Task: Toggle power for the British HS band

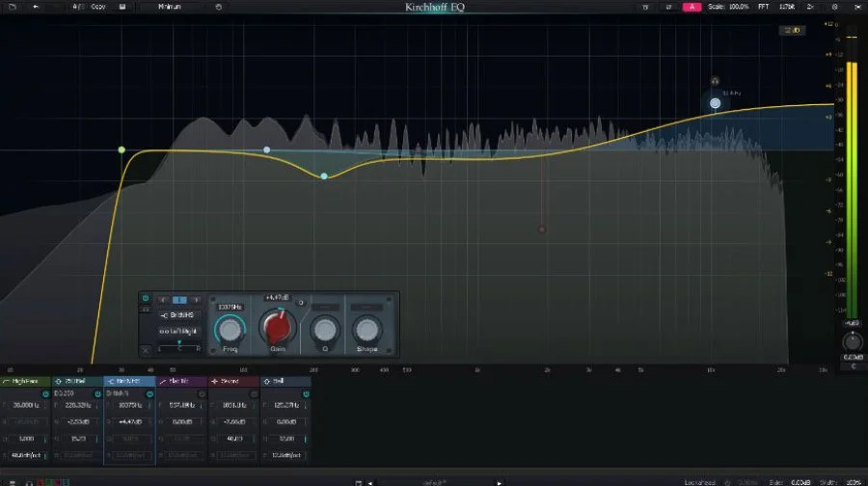Action: click(x=149, y=394)
